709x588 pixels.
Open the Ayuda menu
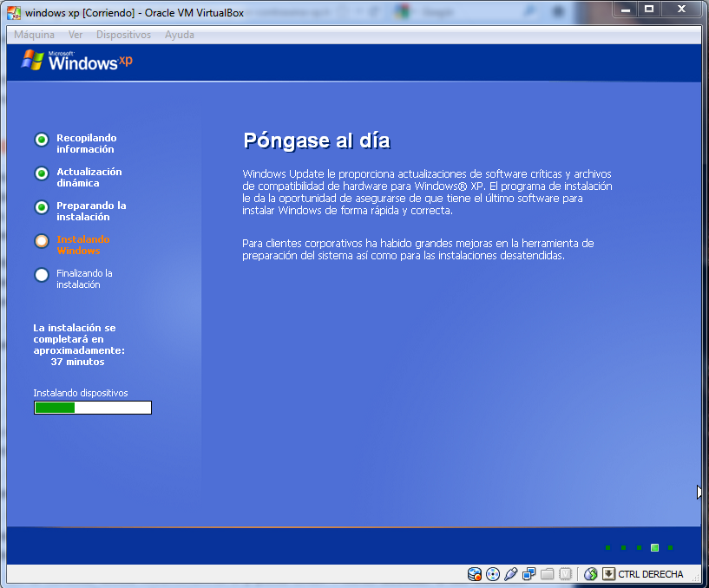pyautogui.click(x=180, y=35)
